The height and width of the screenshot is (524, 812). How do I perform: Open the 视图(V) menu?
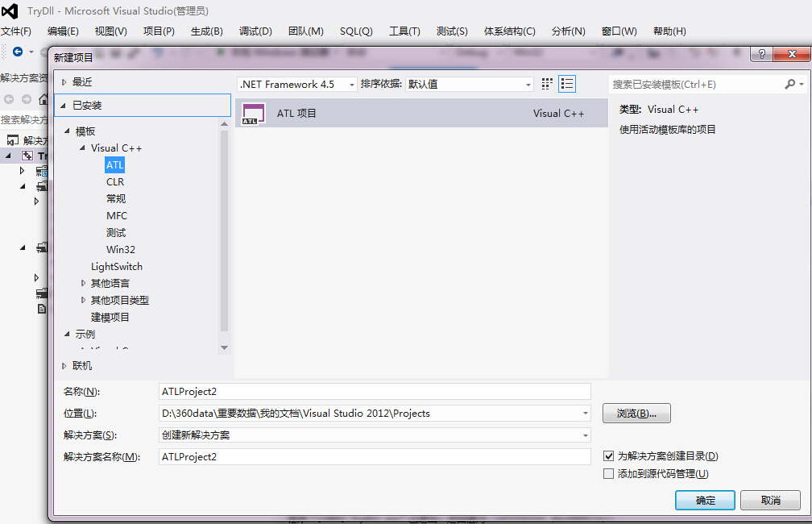(111, 31)
